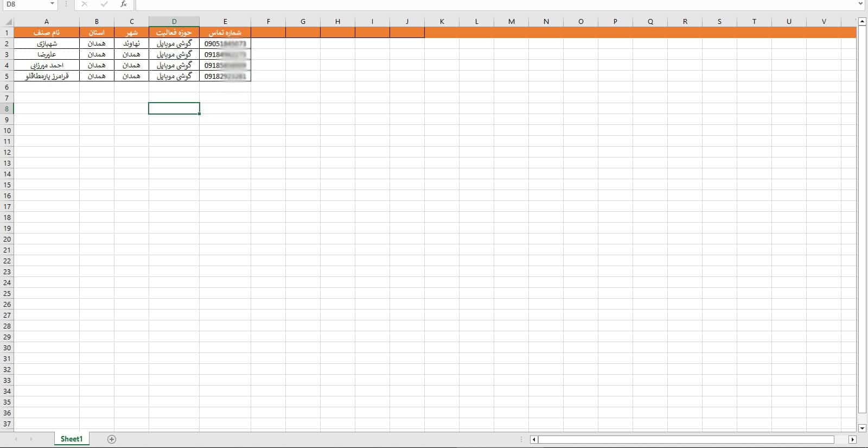The image size is (868, 448).
Task: Click cell containing 'شهبازی'
Action: tap(47, 43)
